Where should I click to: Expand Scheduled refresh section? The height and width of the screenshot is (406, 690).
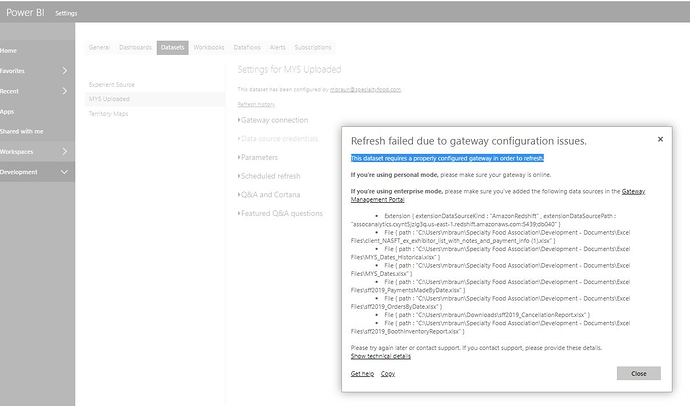click(x=269, y=176)
